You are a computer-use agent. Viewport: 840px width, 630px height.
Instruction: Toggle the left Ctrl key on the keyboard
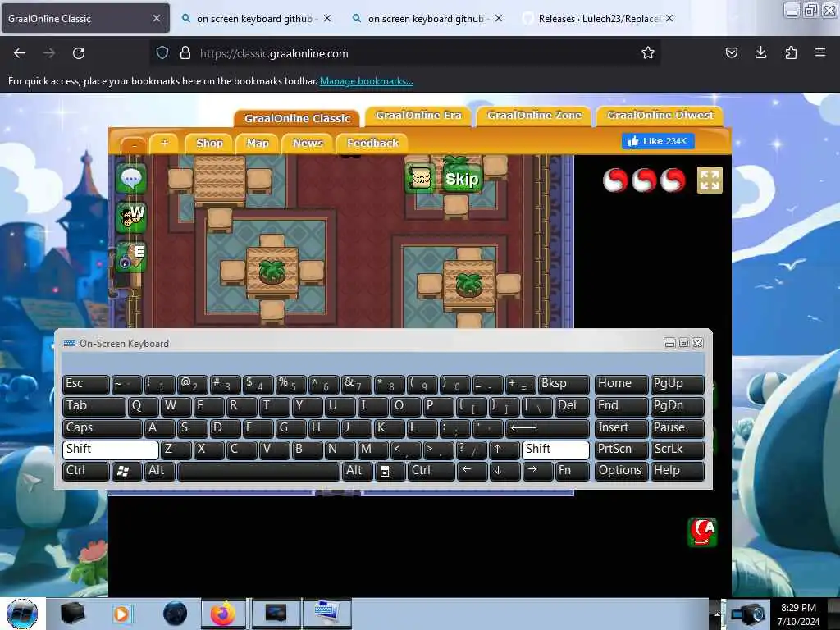point(85,471)
